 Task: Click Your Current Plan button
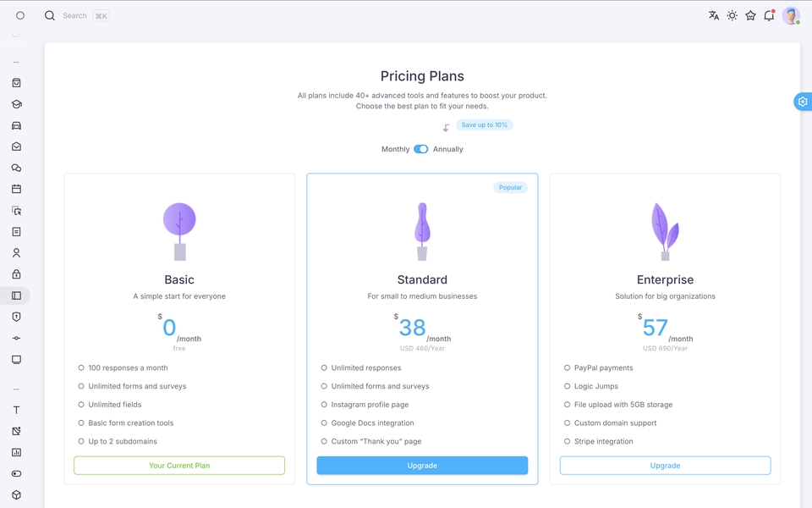click(x=179, y=466)
